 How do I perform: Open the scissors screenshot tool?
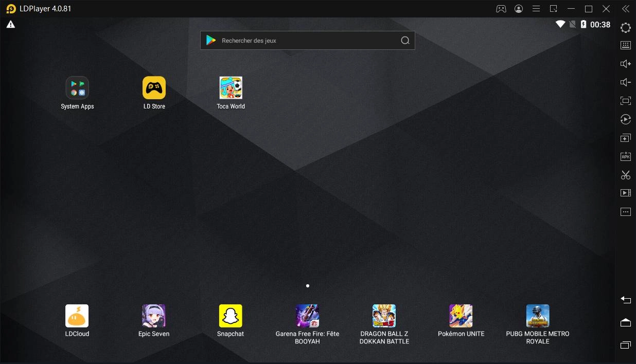coord(626,175)
